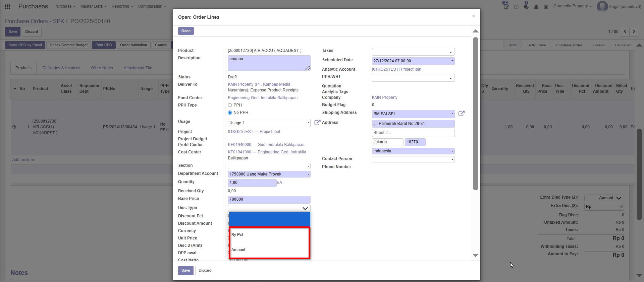Open the Configuration menu
This screenshot has width=644, height=282.
tap(152, 6)
